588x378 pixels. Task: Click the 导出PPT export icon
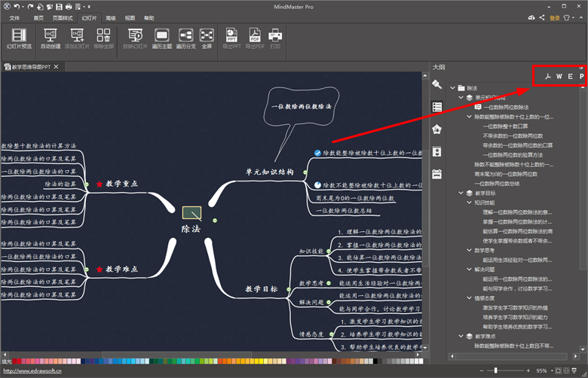(231, 38)
